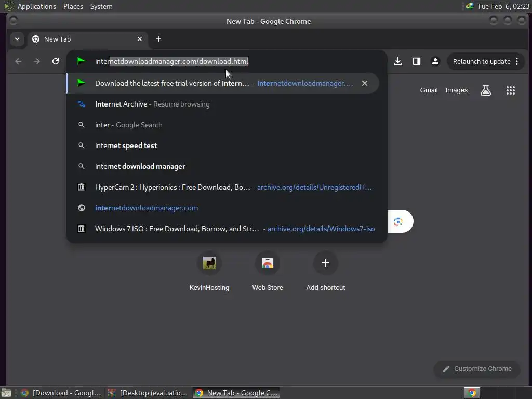
Task: Select the internetdownloadmanager.com URL suggestion
Action: pos(222,208)
